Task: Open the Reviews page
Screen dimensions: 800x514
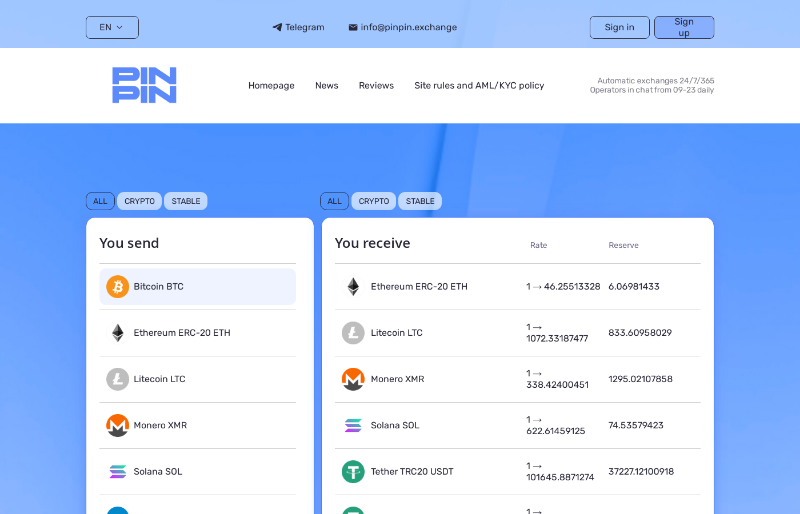Action: (376, 86)
